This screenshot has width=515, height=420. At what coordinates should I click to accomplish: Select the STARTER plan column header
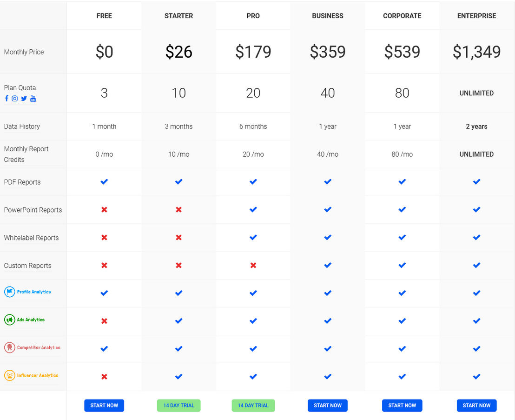[178, 16]
